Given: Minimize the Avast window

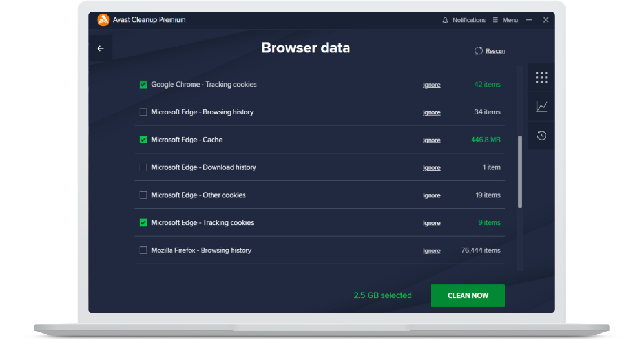Looking at the screenshot, I should coord(528,20).
